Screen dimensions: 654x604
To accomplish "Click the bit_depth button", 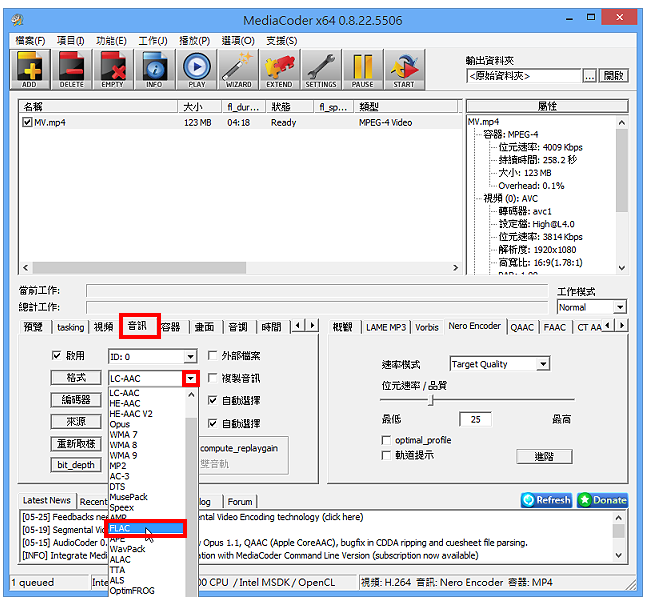I will 76,465.
